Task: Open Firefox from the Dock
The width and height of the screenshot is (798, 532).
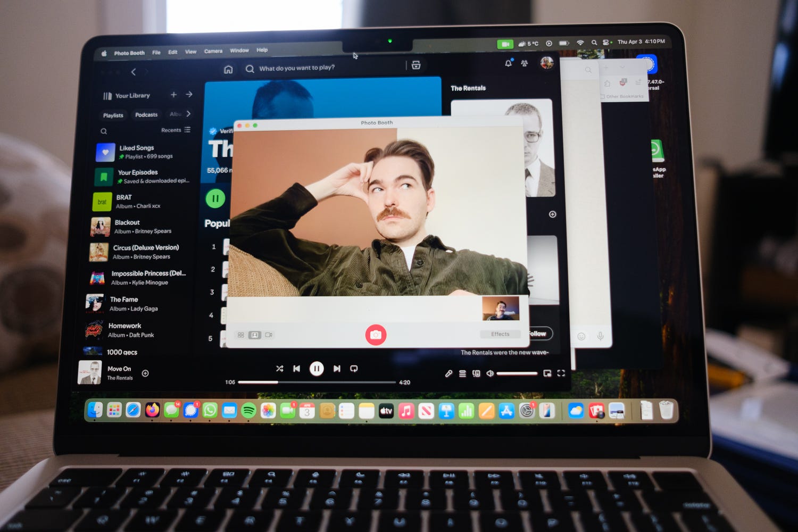Action: 152,410
